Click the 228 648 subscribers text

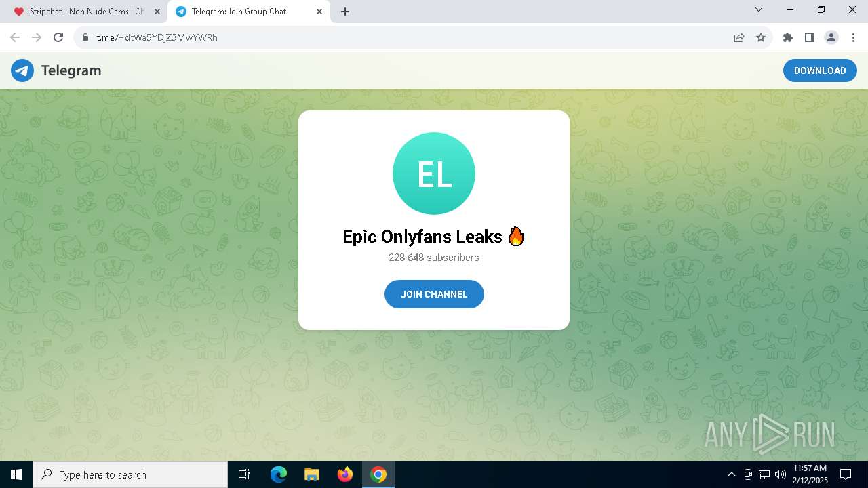click(434, 258)
